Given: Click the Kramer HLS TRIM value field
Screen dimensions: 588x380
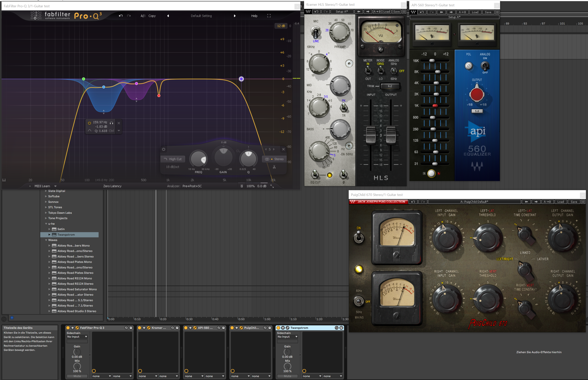Looking at the screenshot, I should tap(390, 86).
